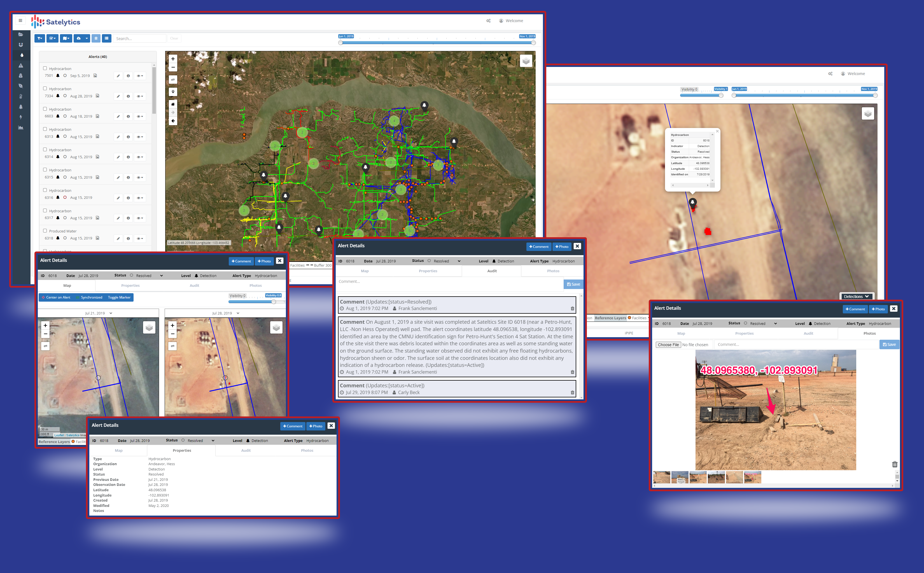Adjust the Visibility 0.8 slider handle
The width and height of the screenshot is (924, 573).
(274, 302)
